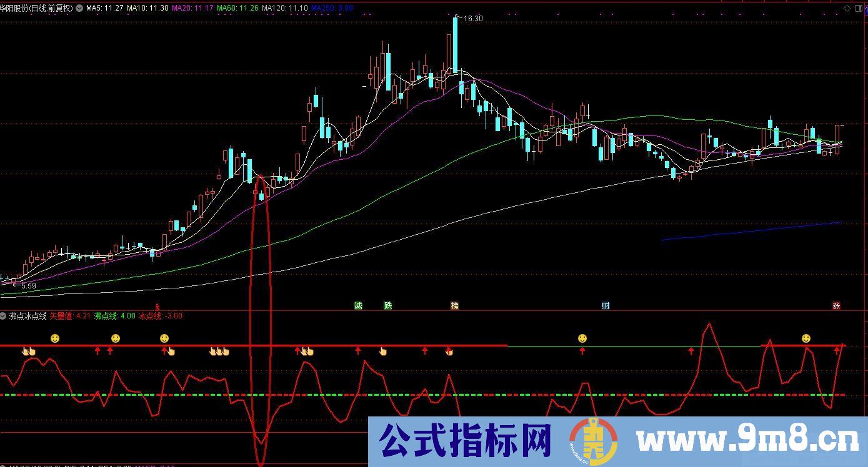Click the 冰点线: -3.00 readout
The image size is (868, 467).
click(160, 316)
